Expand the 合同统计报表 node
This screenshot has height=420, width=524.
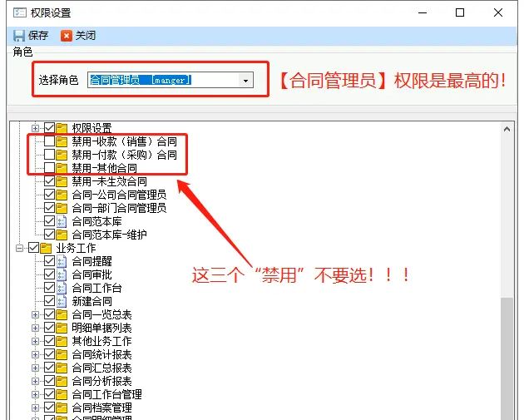35,355
